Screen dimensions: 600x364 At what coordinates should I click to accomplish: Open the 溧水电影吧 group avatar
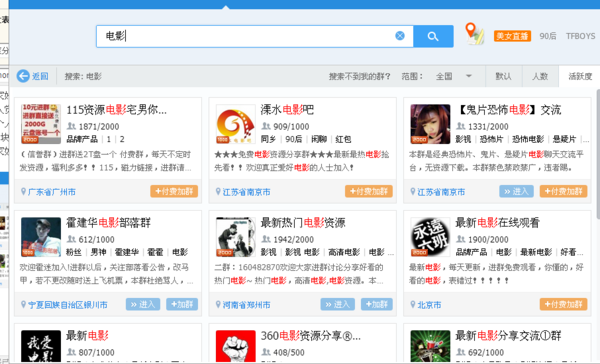pyautogui.click(x=235, y=124)
